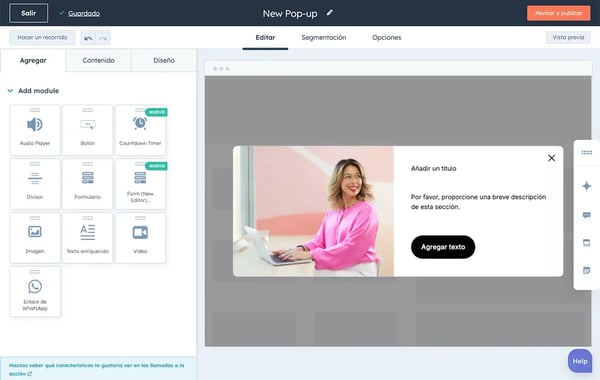Insert the Divisor module
This screenshot has width=600, height=380.
pos(35,184)
